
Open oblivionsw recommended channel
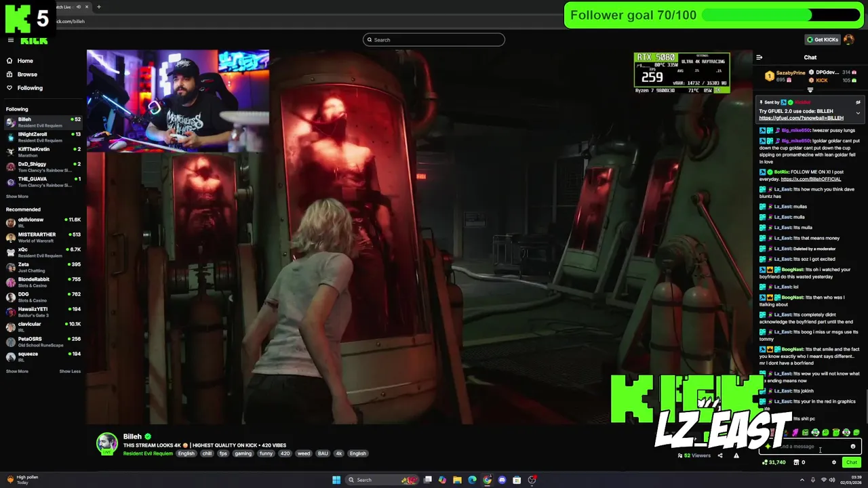(x=43, y=222)
